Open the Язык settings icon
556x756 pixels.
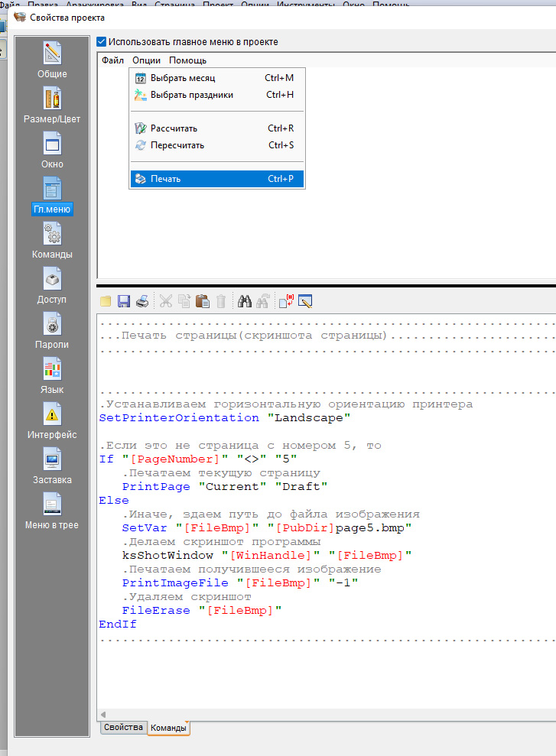click(52, 375)
